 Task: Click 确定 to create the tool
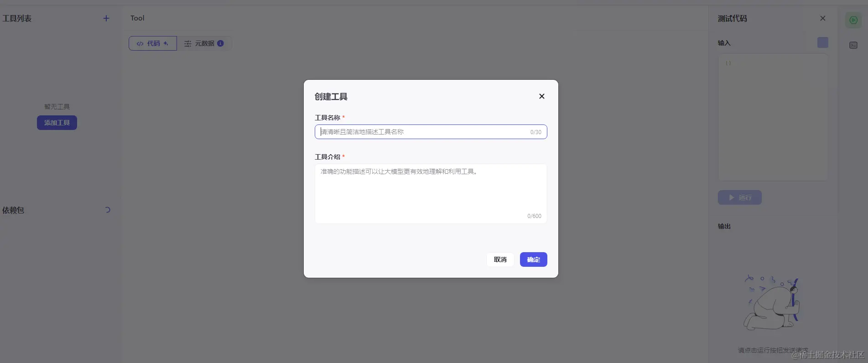coord(534,259)
